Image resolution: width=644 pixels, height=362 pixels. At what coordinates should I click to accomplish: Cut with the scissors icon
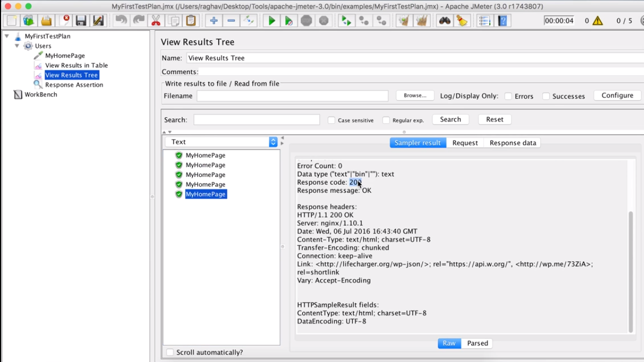point(156,21)
